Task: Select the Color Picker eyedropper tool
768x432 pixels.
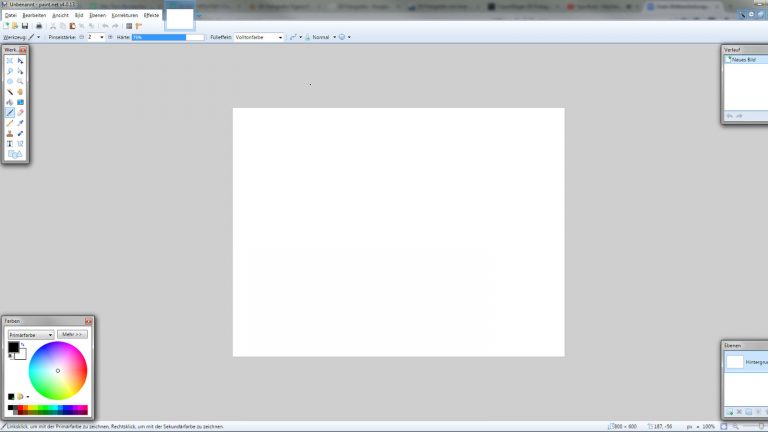Action: coord(20,123)
